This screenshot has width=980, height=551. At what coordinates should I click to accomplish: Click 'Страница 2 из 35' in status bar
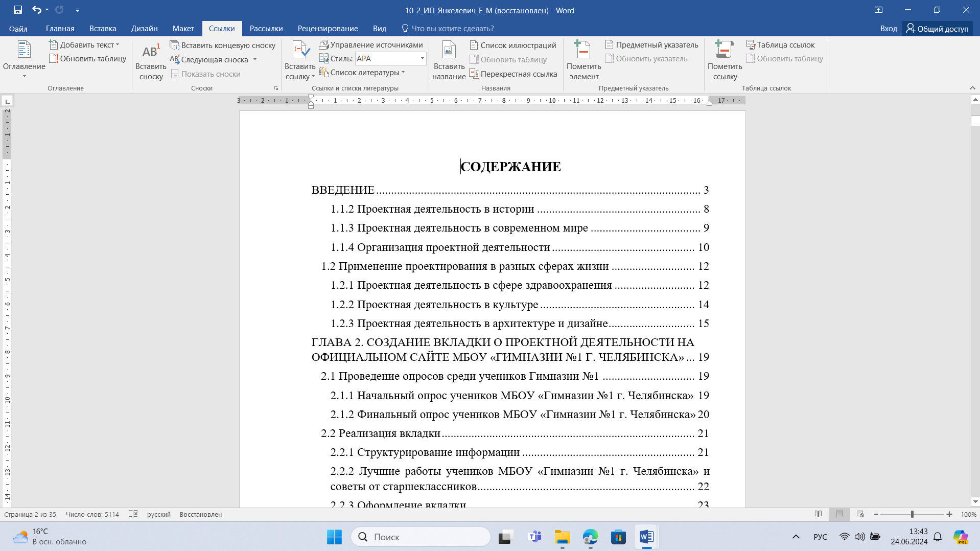(30, 515)
